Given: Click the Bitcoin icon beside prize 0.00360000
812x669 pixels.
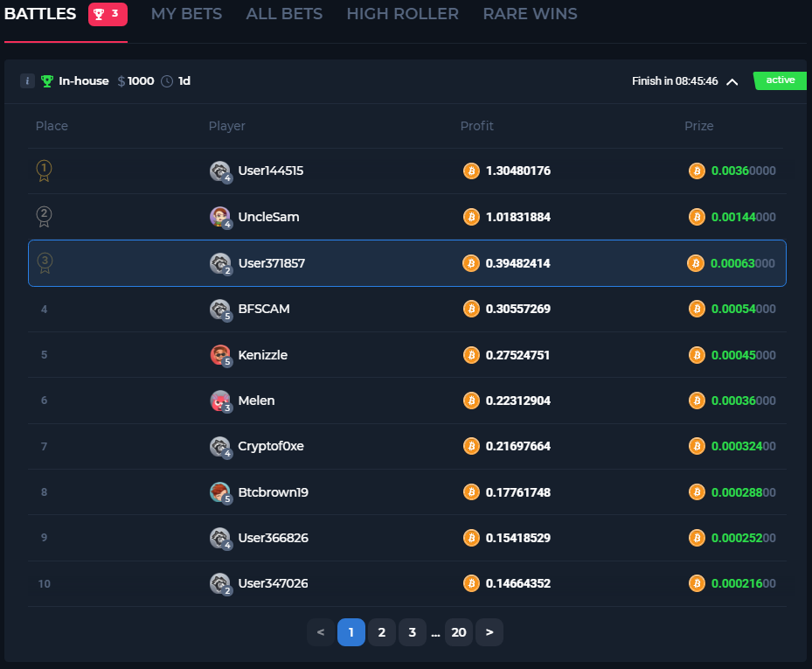Looking at the screenshot, I should click(x=697, y=171).
